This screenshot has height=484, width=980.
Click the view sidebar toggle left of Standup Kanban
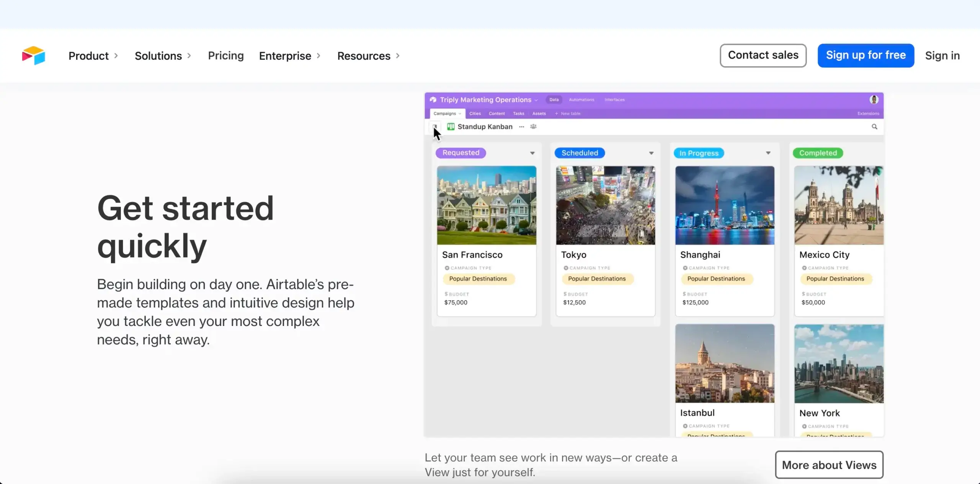click(x=435, y=127)
